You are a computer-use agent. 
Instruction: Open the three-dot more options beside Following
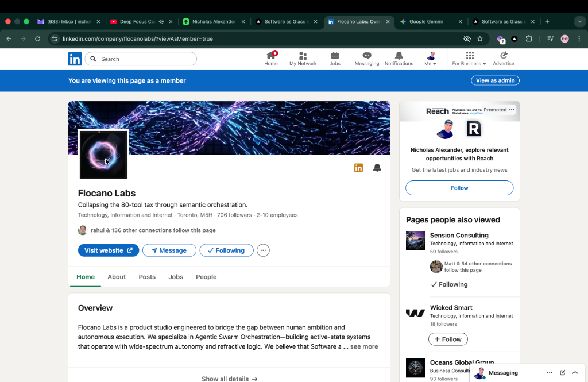click(x=263, y=250)
